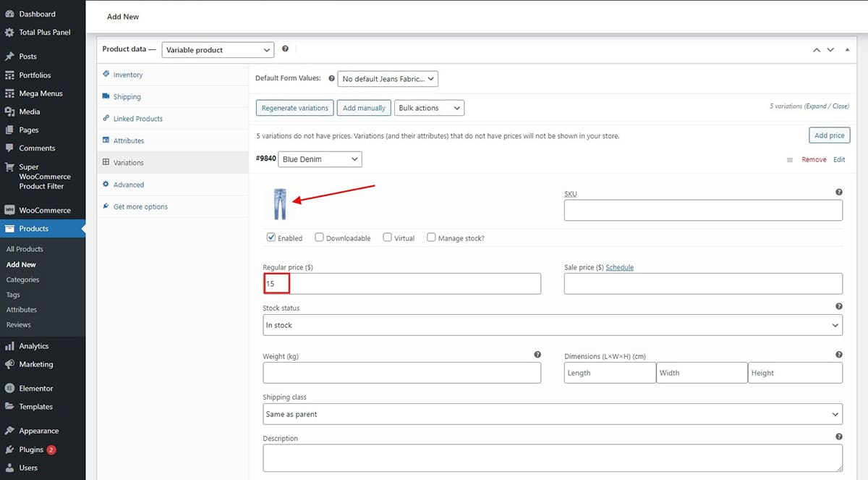The width and height of the screenshot is (868, 480).
Task: Click the Total Plus Panel gear icon
Action: click(x=9, y=33)
